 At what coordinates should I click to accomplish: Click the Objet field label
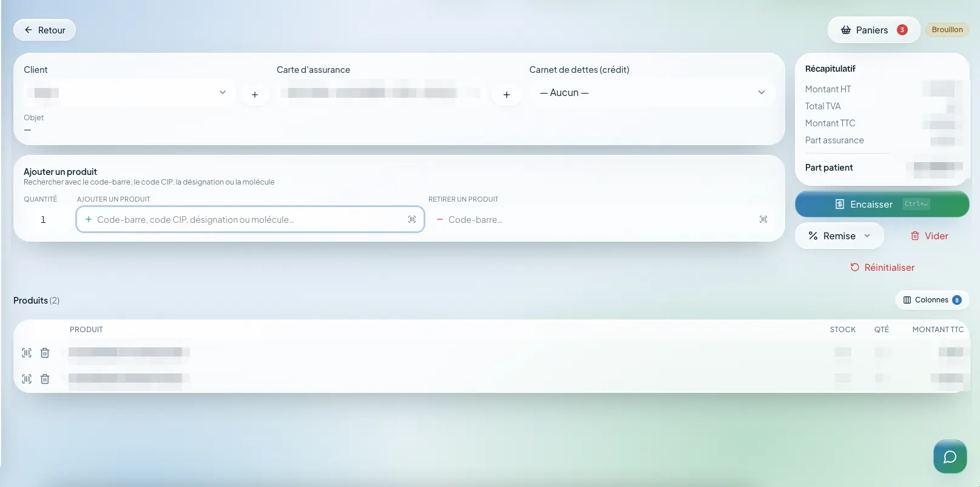(33, 118)
